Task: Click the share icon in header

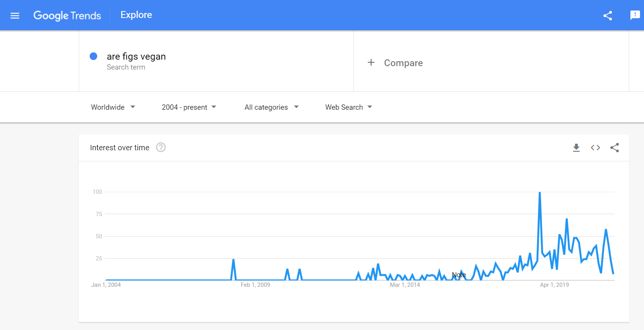Action: 608,16
